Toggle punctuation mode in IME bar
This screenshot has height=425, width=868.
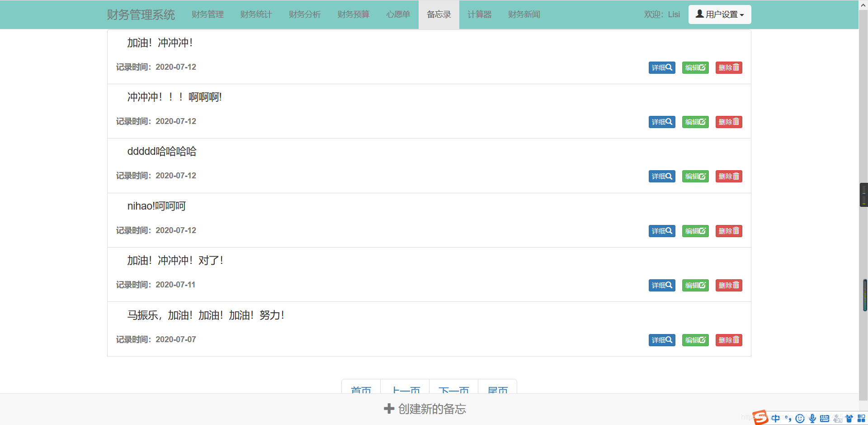[x=788, y=418]
